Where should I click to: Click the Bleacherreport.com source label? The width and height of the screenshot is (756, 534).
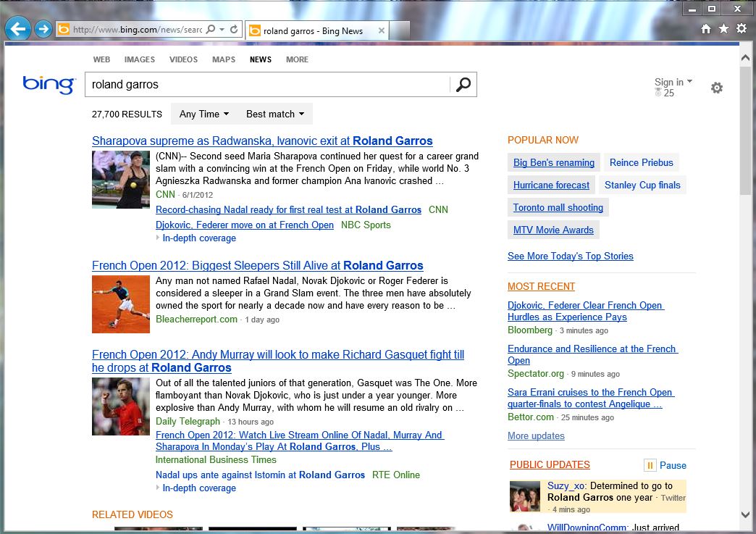click(x=196, y=319)
